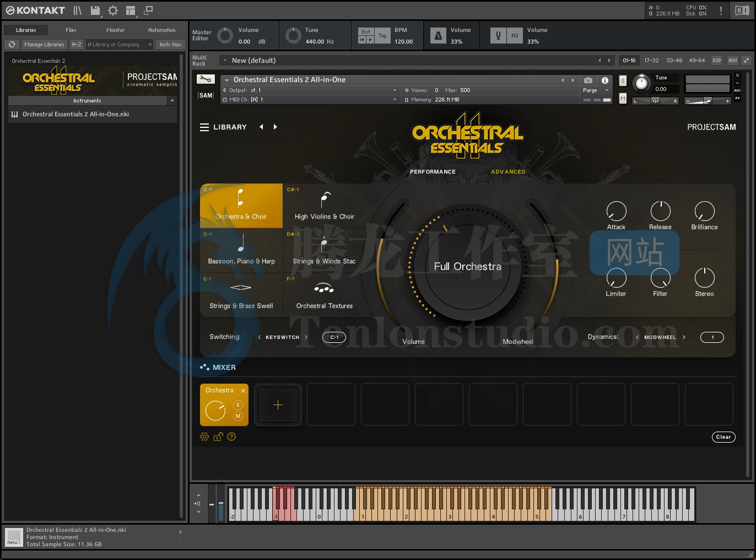Screen dimensions: 756x560
Task: Click the mixer lock icon
Action: coord(218,437)
